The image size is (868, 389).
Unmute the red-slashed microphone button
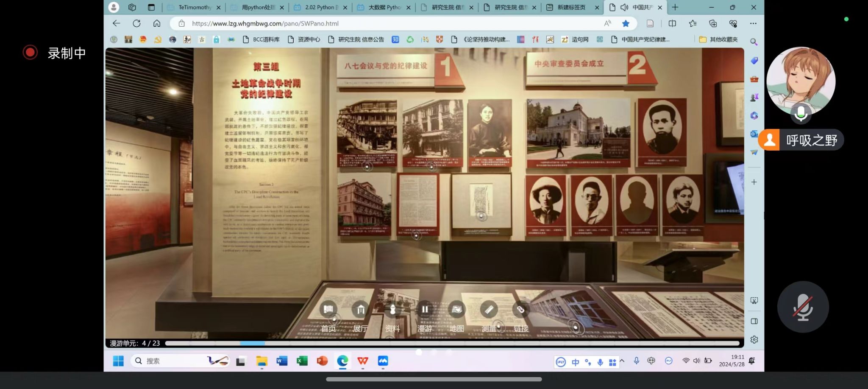coord(803,307)
